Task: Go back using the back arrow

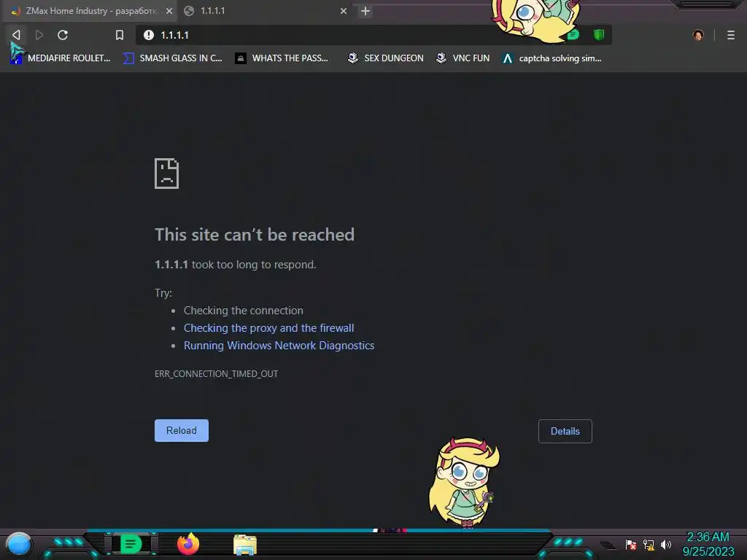Action: [x=16, y=35]
